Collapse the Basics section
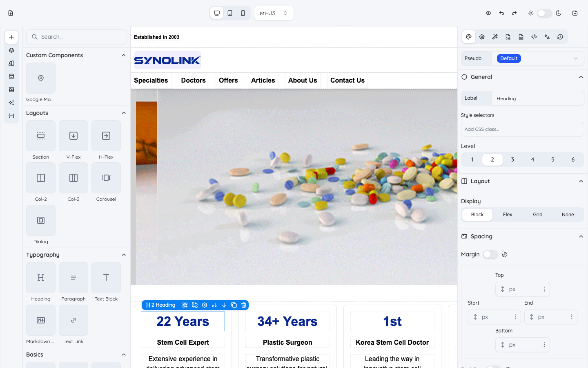The image size is (588, 368). click(x=124, y=355)
